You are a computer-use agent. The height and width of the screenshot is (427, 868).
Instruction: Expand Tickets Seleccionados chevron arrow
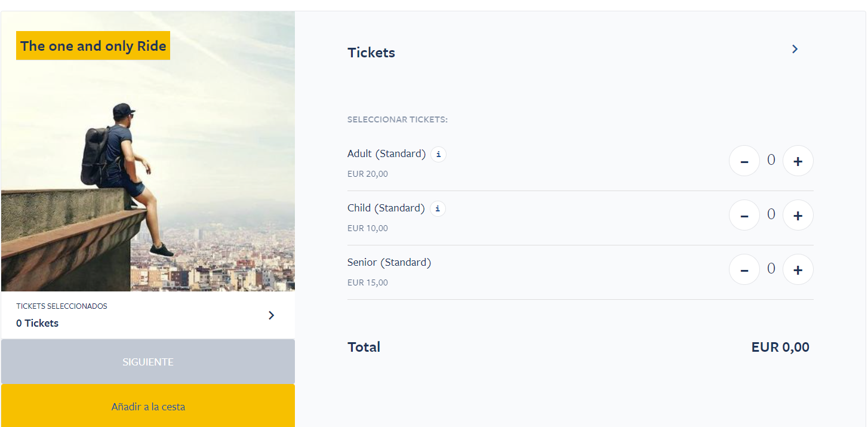(271, 315)
